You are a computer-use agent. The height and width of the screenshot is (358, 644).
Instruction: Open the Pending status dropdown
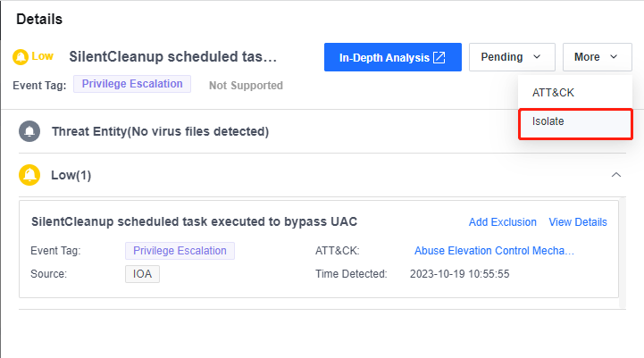tap(511, 57)
